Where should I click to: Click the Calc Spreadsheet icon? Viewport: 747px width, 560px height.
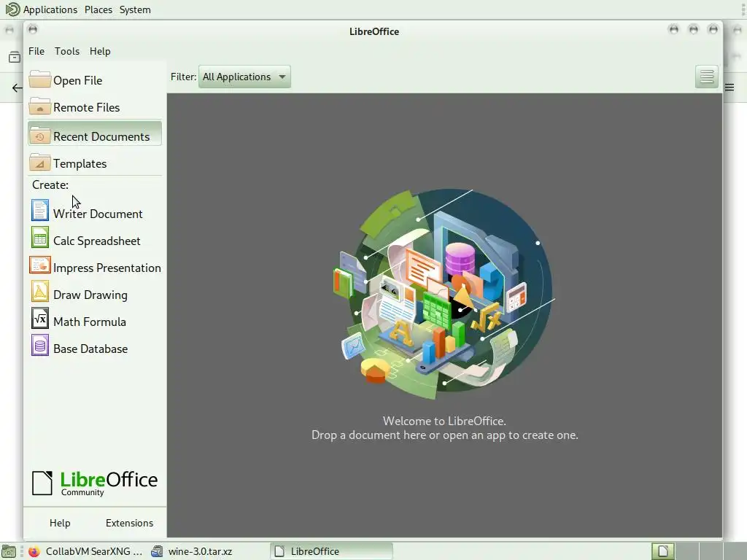[x=40, y=237]
